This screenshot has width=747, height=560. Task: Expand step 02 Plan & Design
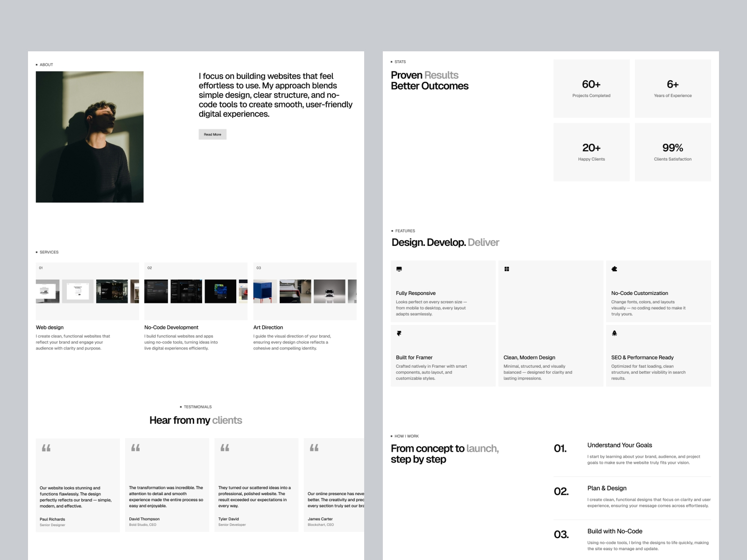(x=607, y=488)
